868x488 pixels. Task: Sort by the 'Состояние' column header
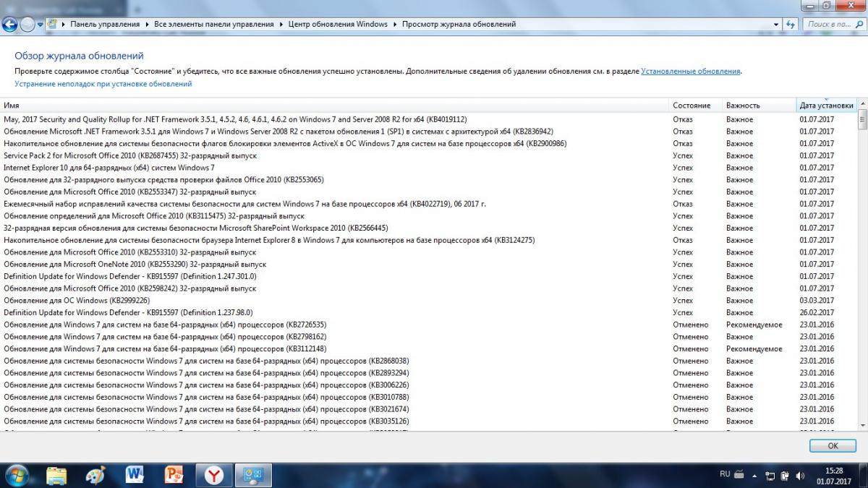(696, 105)
